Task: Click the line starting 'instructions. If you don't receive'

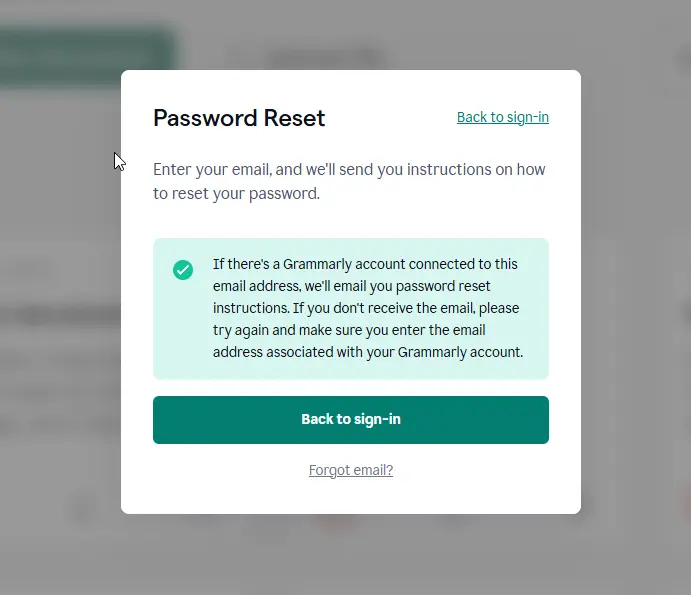Action: click(366, 308)
